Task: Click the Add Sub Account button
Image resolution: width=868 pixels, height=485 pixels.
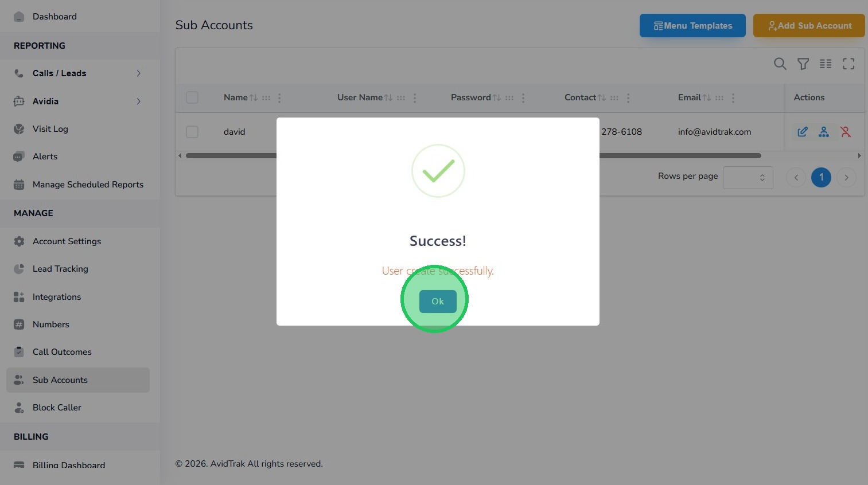Action: click(809, 26)
